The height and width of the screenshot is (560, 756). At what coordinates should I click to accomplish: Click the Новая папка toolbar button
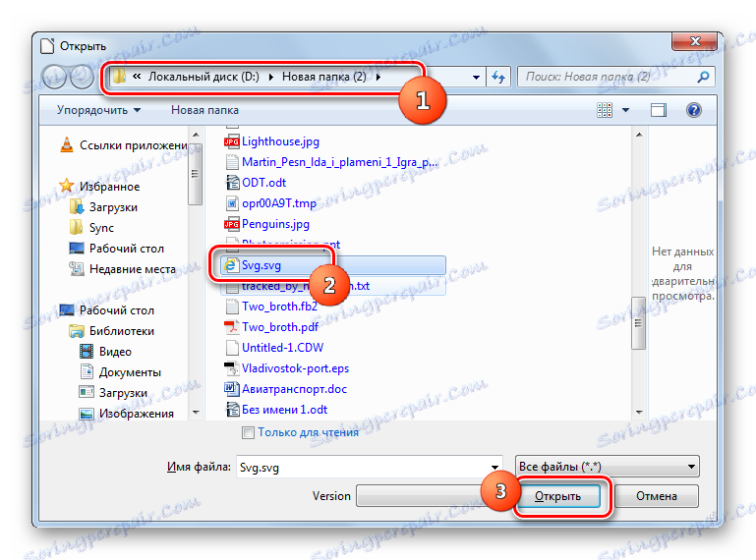tap(204, 110)
